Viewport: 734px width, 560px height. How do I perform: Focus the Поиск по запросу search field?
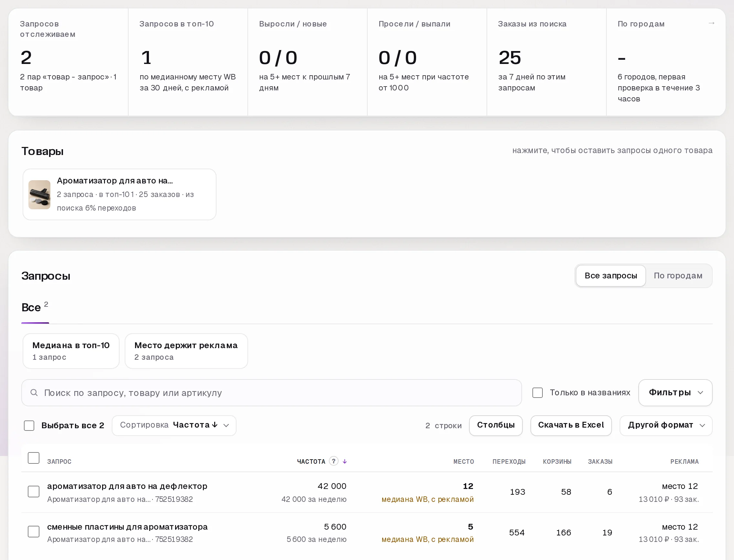pos(271,393)
